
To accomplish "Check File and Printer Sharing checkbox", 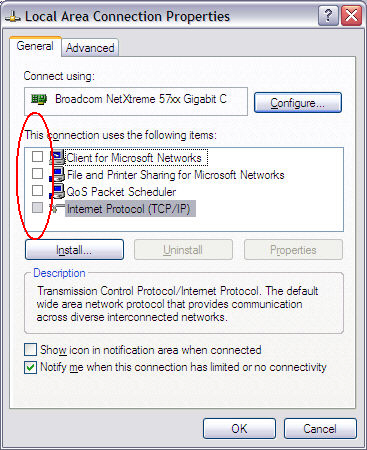I will pyautogui.click(x=37, y=173).
